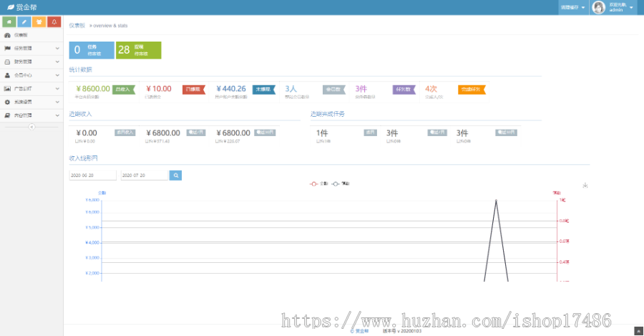The width and height of the screenshot is (644, 336).
Task: Open the 财务管理 sidebar menu label
Action: tap(23, 62)
